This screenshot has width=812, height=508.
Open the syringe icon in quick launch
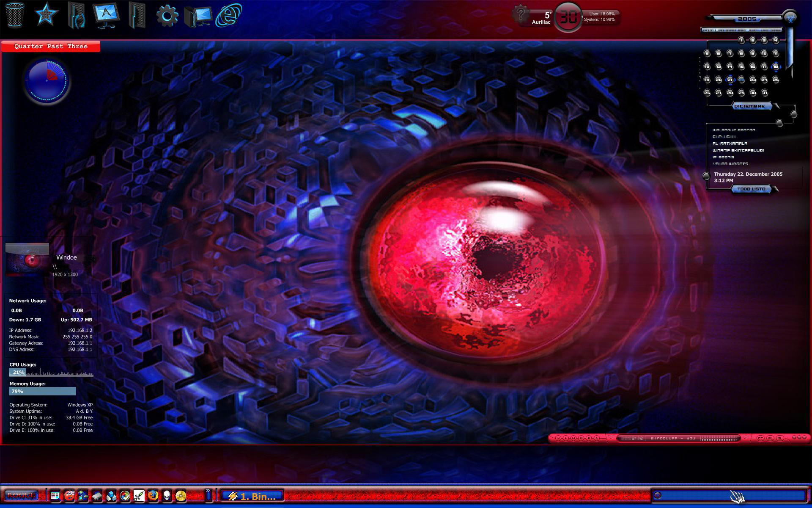(x=139, y=495)
